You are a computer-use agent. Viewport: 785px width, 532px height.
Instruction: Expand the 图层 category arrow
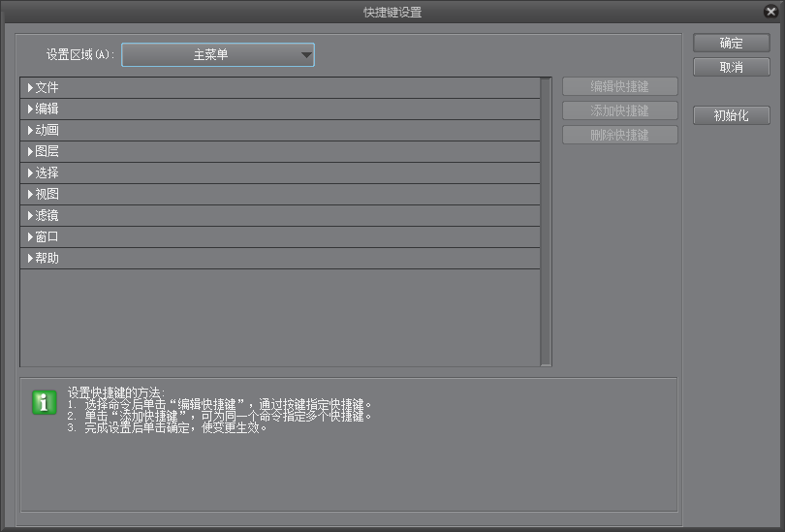(30, 152)
